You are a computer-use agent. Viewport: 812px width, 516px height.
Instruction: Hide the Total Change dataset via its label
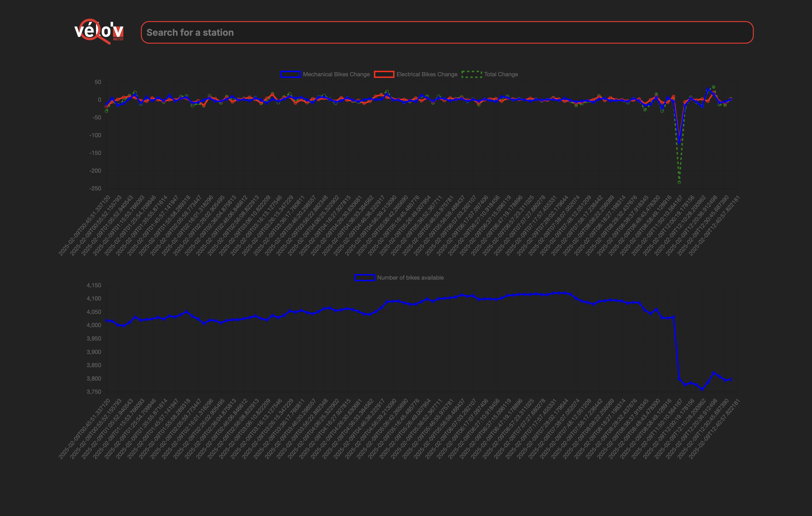501,75
